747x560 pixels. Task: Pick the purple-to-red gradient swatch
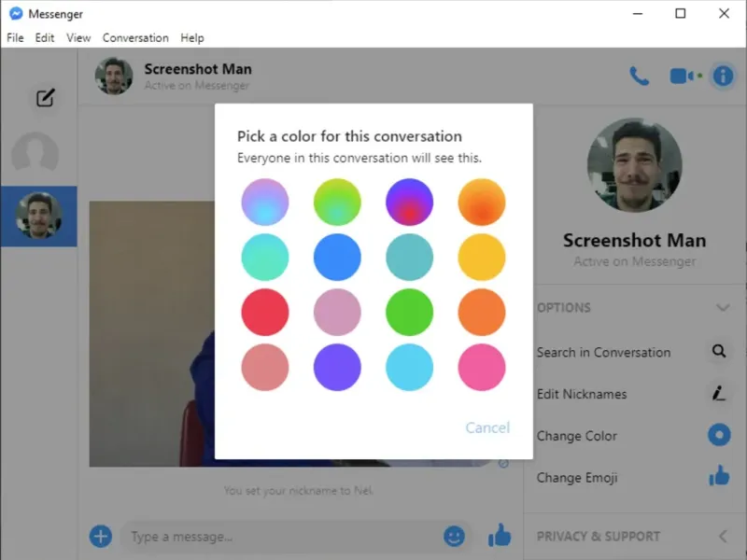[409, 202]
